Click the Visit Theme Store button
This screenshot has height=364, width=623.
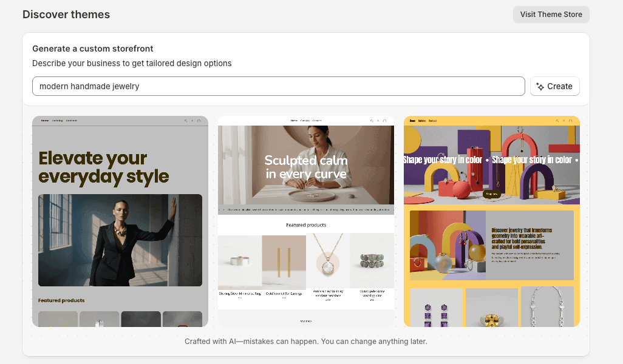click(551, 15)
